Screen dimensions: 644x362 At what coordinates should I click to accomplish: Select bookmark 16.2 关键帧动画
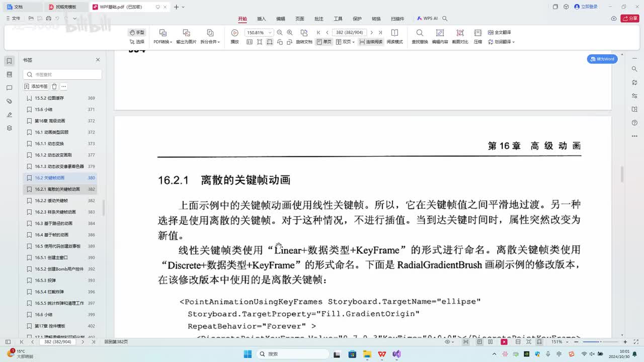point(60,177)
